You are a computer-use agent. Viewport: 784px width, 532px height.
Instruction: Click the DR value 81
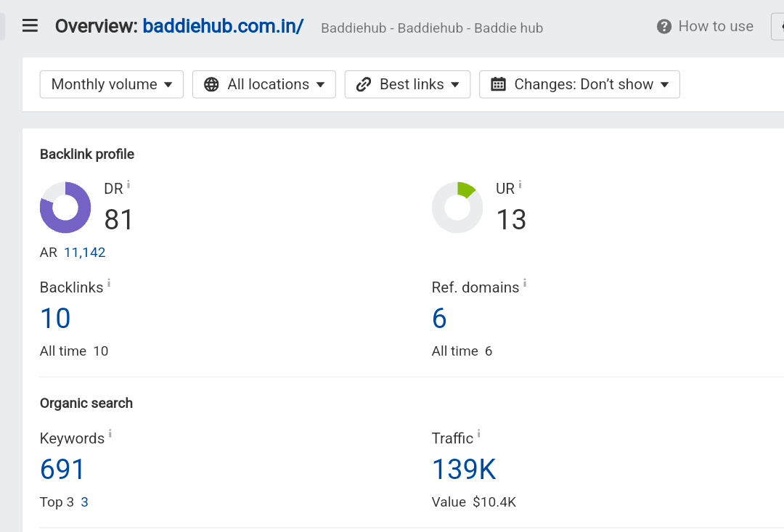pos(118,219)
